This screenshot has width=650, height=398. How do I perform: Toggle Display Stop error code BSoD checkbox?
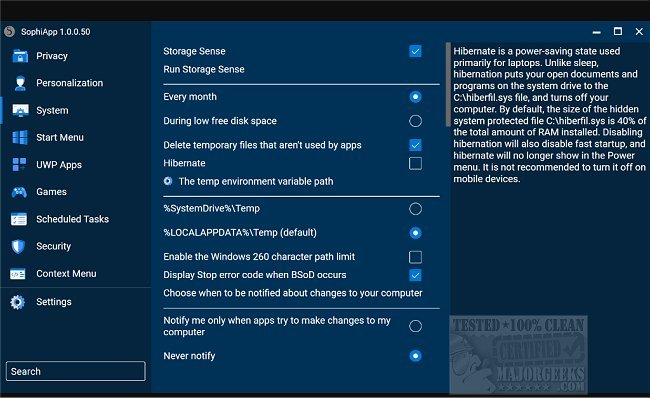pos(415,275)
